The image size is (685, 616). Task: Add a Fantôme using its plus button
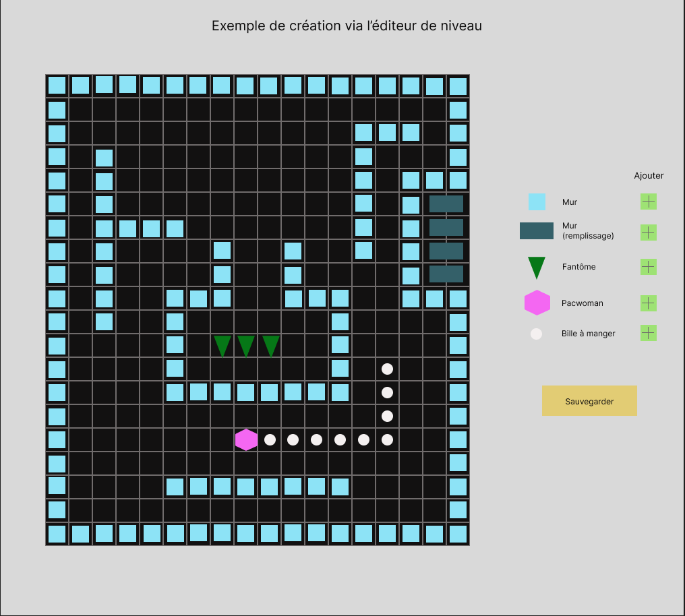point(649,267)
